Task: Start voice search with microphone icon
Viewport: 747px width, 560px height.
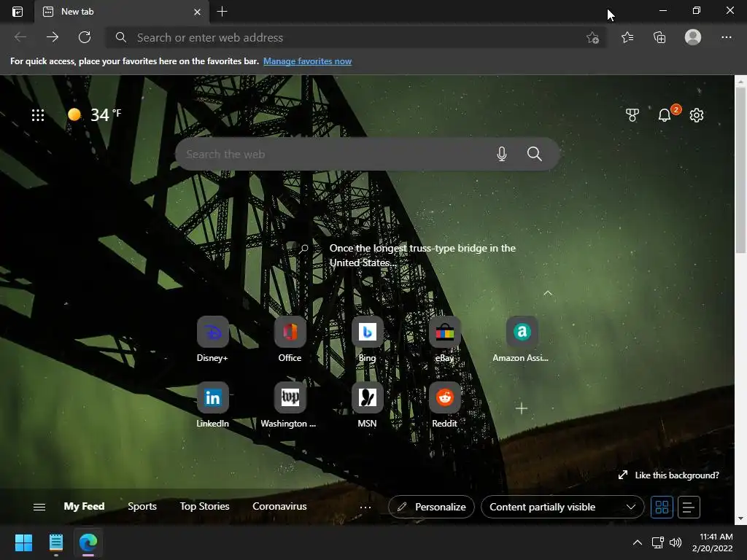Action: point(502,154)
